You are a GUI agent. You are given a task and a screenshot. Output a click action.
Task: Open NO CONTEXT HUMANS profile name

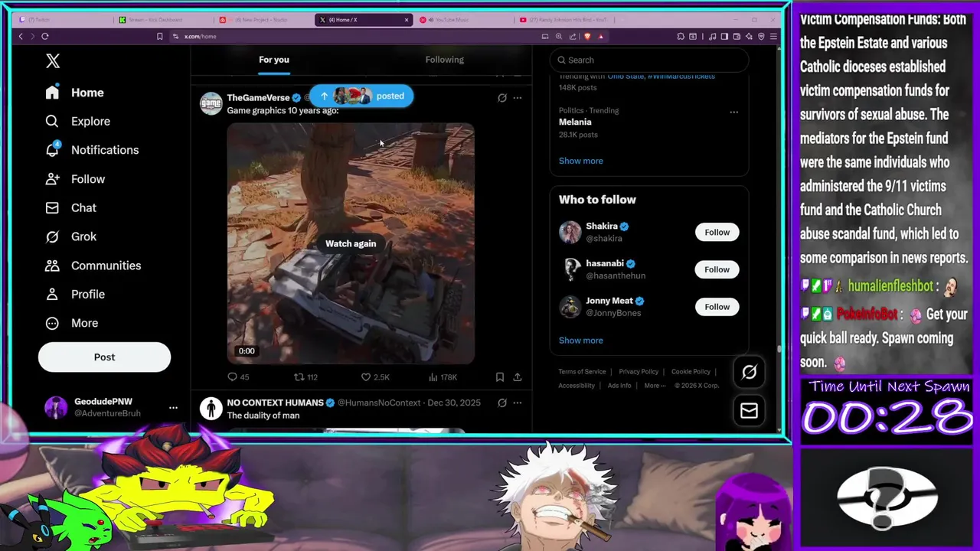(275, 403)
